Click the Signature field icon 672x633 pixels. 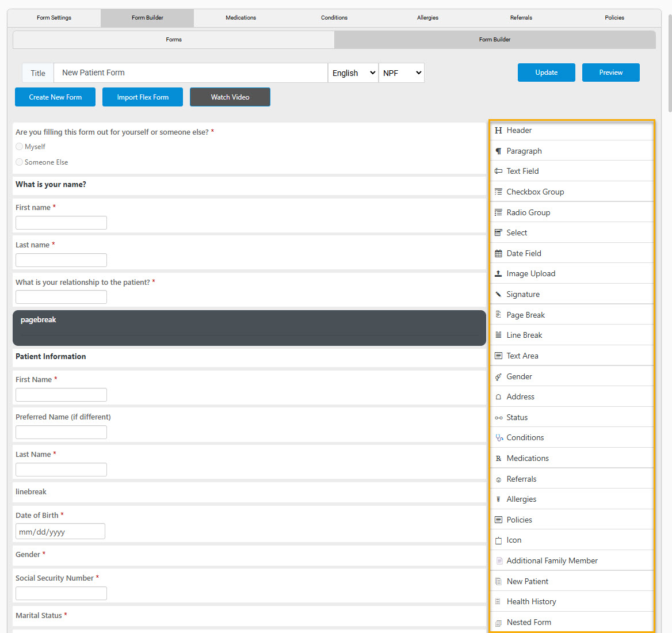[498, 294]
